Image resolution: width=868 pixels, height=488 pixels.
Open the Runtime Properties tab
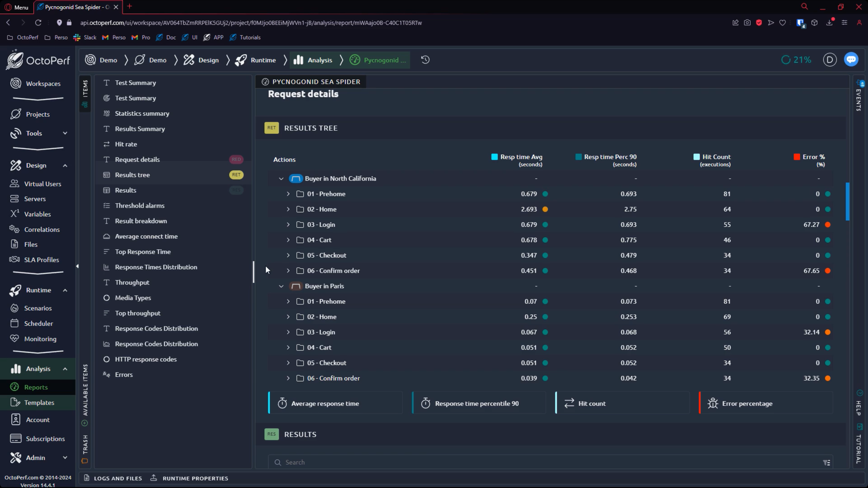(189, 478)
